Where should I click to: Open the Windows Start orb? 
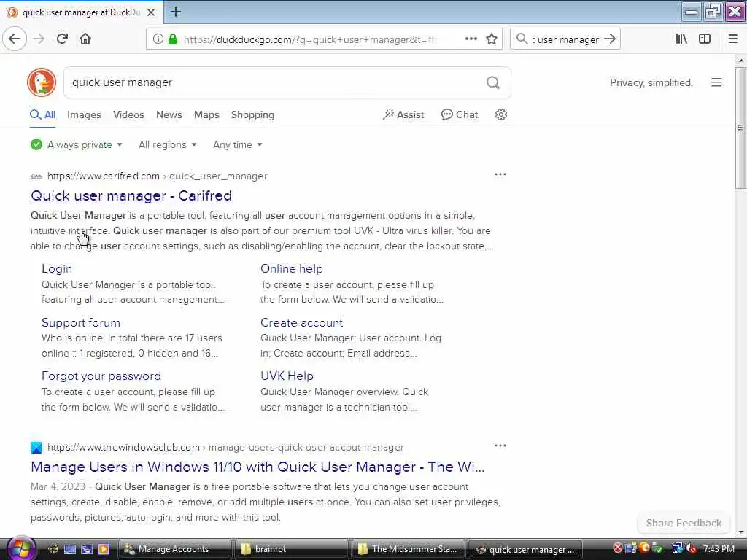click(x=20, y=549)
